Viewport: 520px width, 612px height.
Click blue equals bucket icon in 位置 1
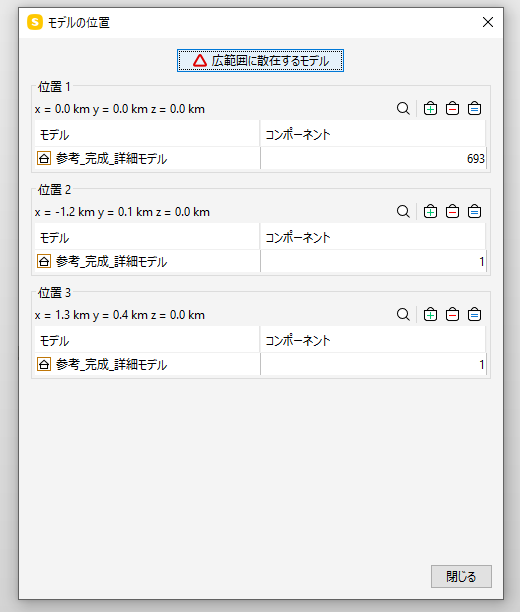pos(474,109)
